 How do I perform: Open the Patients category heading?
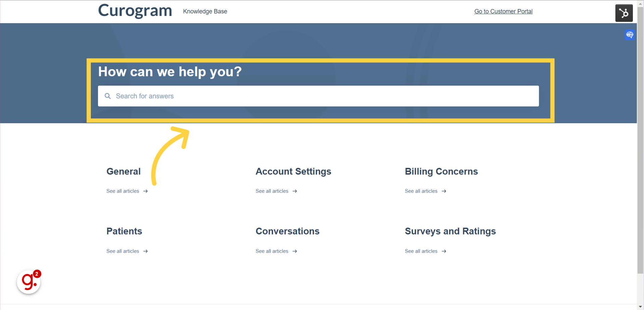[x=124, y=231]
